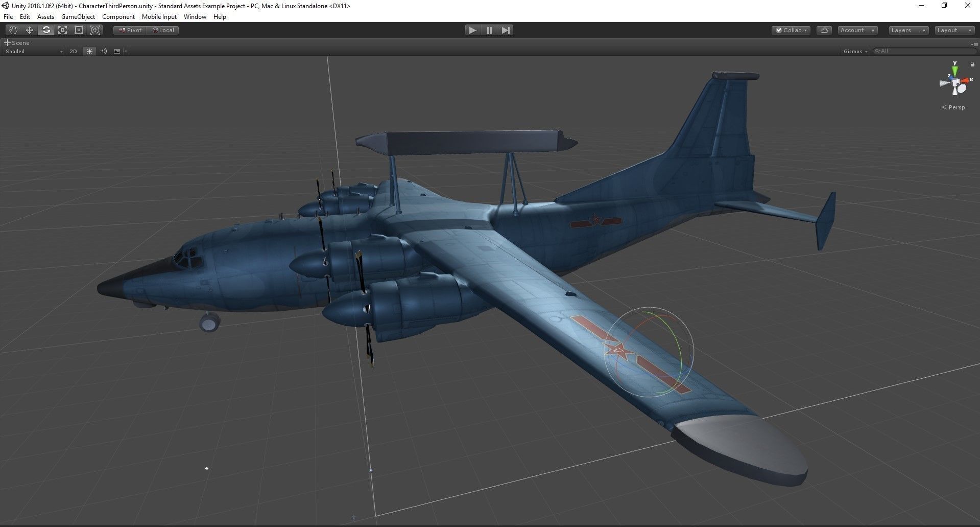Viewport: 980px width, 527px height.
Task: Open the GameObject menu
Action: click(78, 17)
